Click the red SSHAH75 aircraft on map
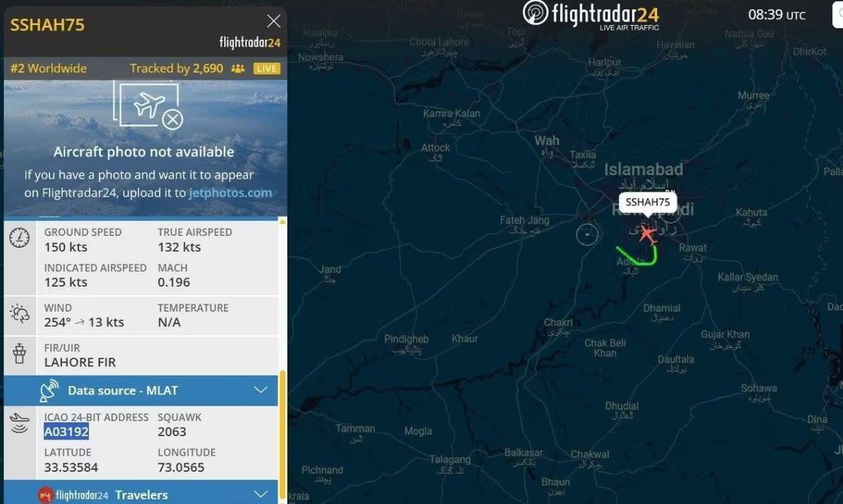843x504 pixels. point(647,234)
